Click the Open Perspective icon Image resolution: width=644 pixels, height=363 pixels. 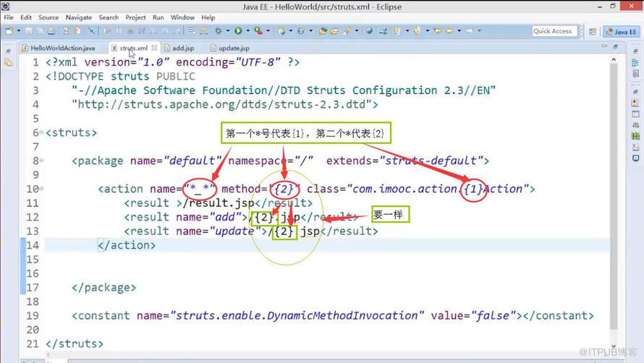(592, 31)
